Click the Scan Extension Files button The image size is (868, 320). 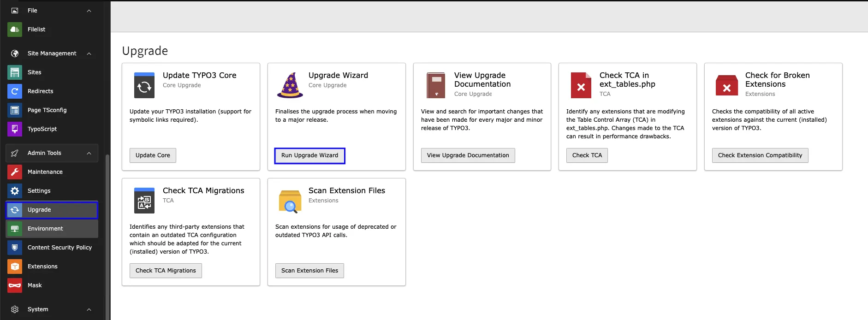[x=310, y=271]
